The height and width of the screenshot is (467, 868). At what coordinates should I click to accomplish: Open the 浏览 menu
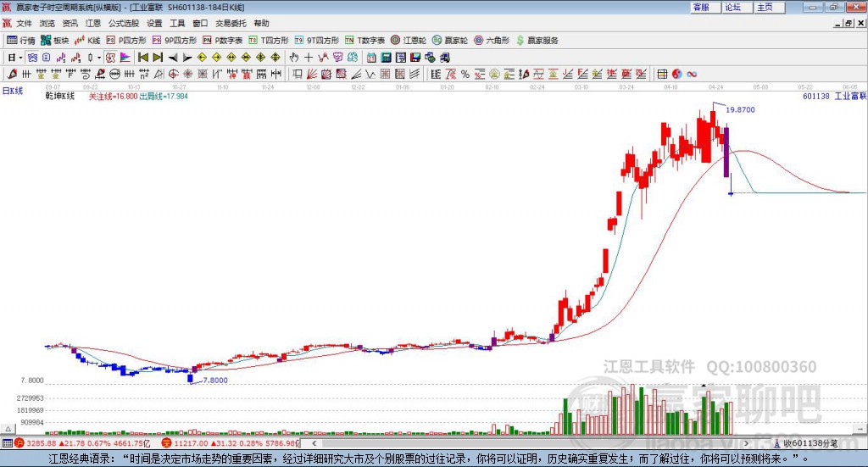point(47,23)
